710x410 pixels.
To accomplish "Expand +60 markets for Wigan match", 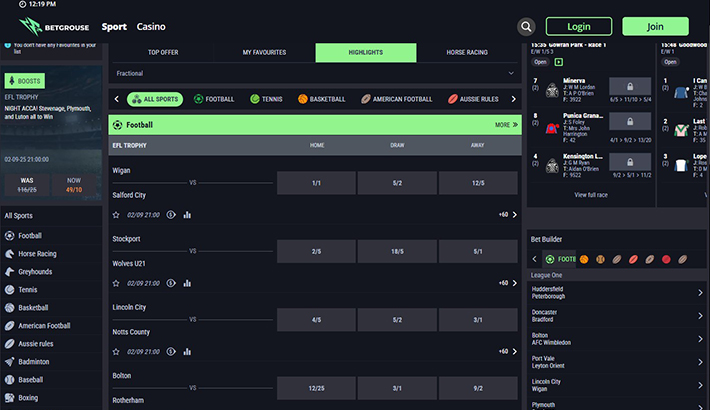I will coord(504,214).
